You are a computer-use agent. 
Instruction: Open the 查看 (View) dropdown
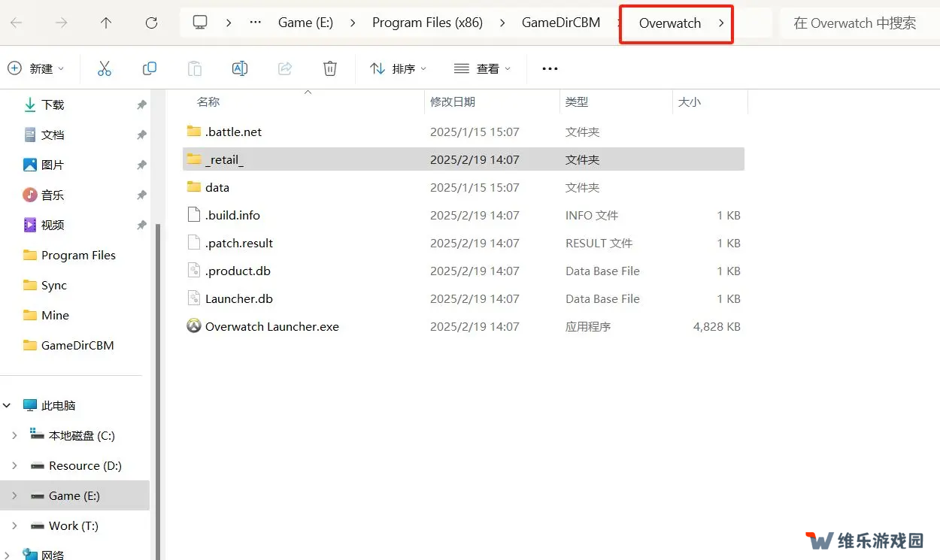coord(483,68)
